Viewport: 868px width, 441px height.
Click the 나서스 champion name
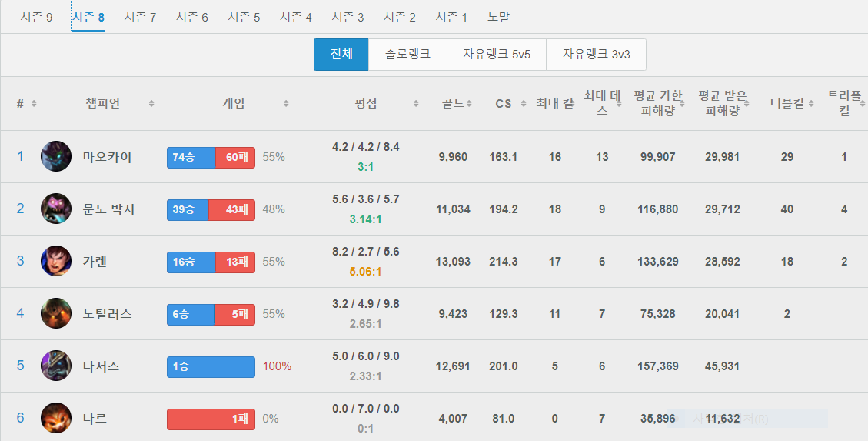[101, 366]
